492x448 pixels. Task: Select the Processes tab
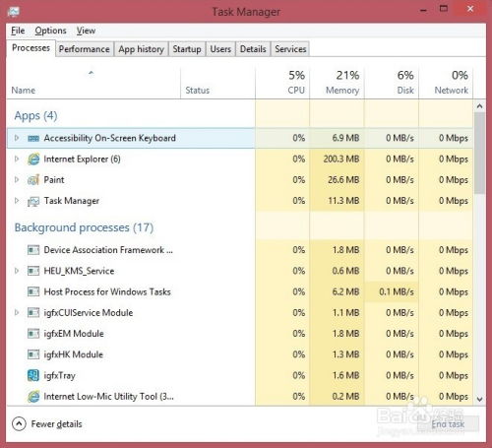point(31,48)
